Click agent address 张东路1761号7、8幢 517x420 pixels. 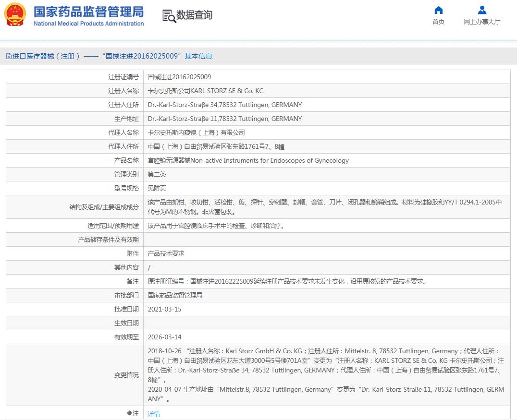216,146
